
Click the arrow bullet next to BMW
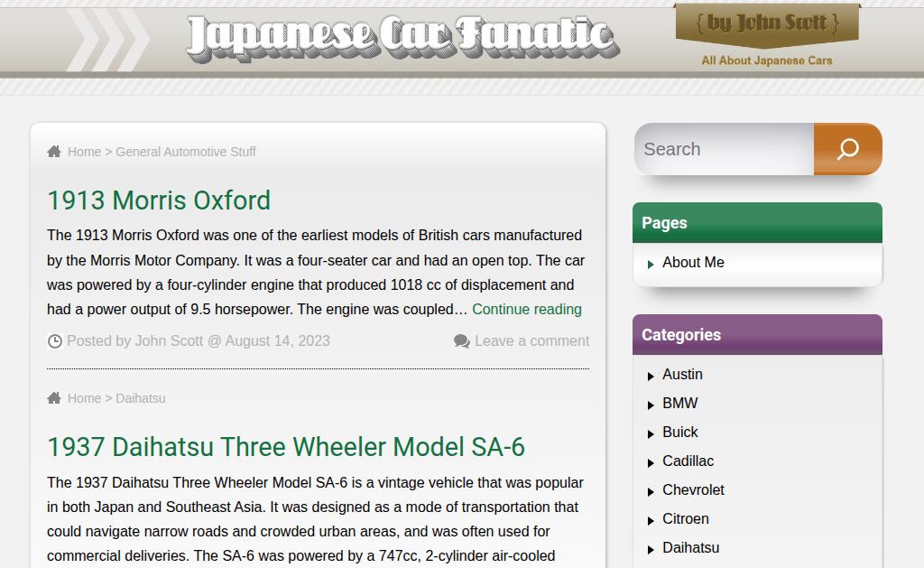point(651,405)
